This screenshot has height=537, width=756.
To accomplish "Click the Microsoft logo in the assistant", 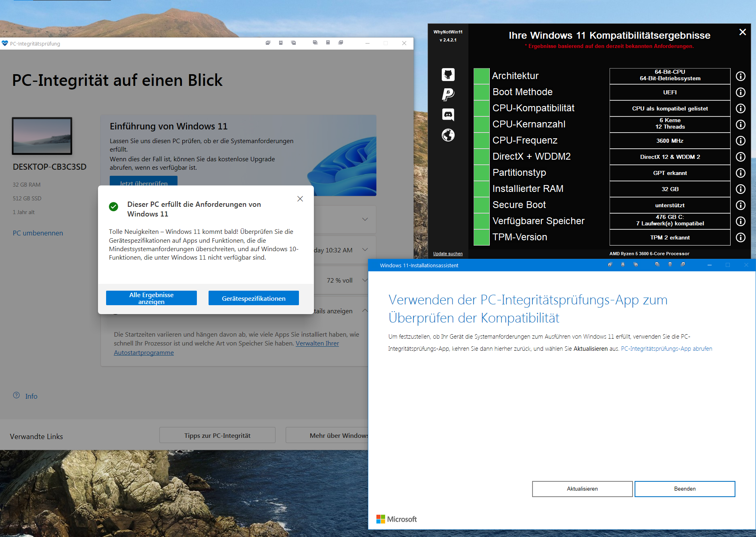I will (x=397, y=519).
